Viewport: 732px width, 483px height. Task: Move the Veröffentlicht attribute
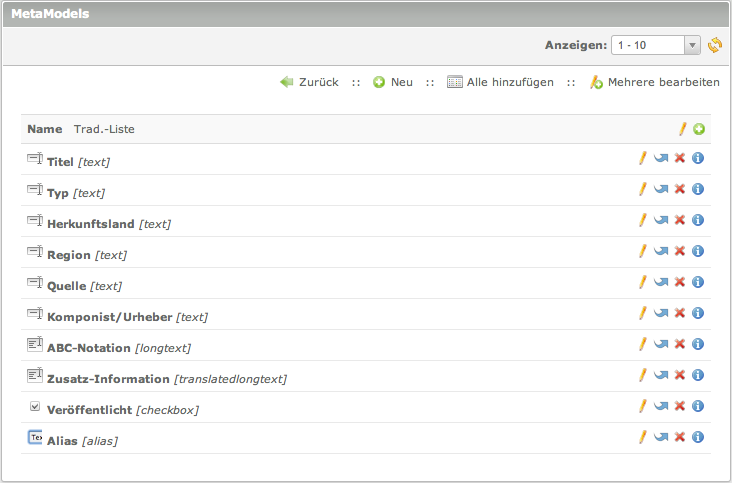click(661, 406)
